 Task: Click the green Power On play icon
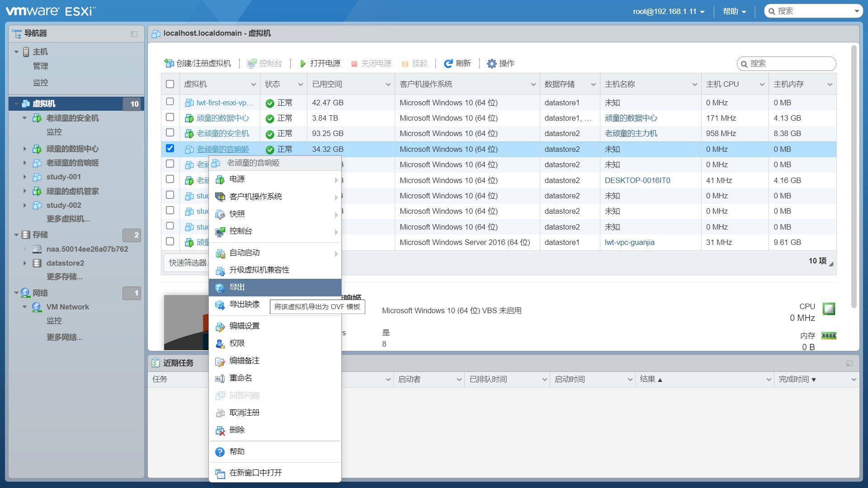click(x=303, y=64)
